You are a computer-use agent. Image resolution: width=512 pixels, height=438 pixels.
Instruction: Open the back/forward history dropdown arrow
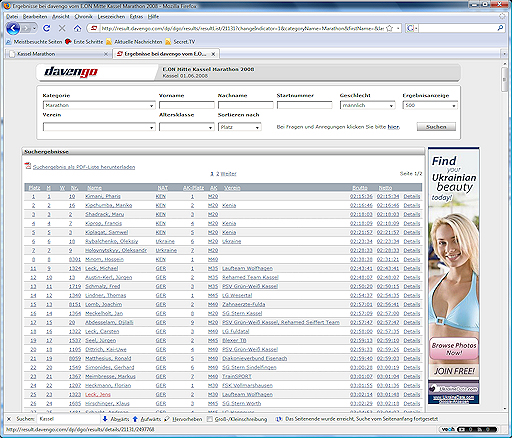34,29
